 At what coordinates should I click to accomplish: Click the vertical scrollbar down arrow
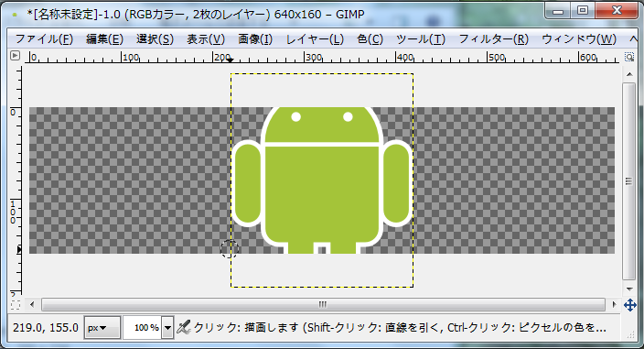click(x=629, y=289)
